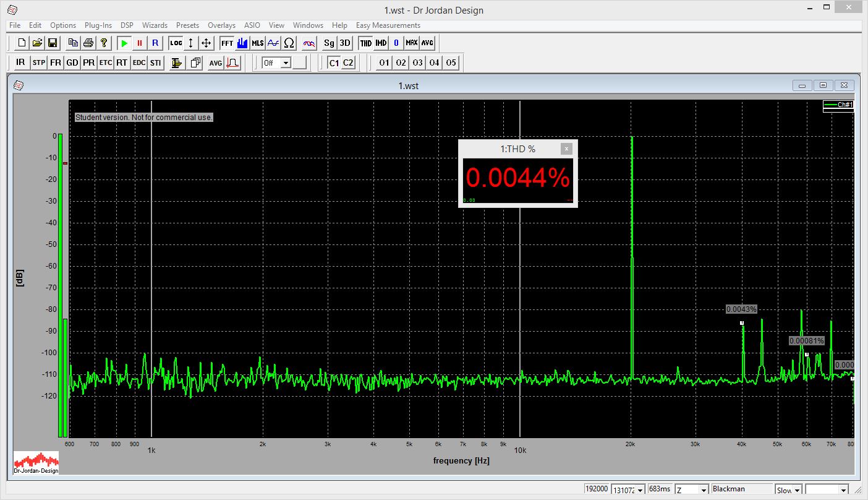Viewport: 868px width, 500px height.
Task: Open the File menu
Action: tap(15, 25)
